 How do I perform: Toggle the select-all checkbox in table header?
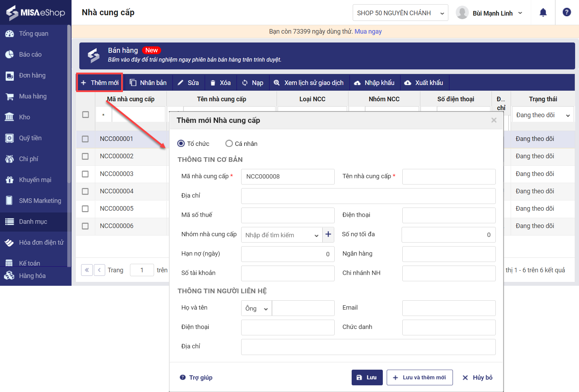[x=85, y=115]
